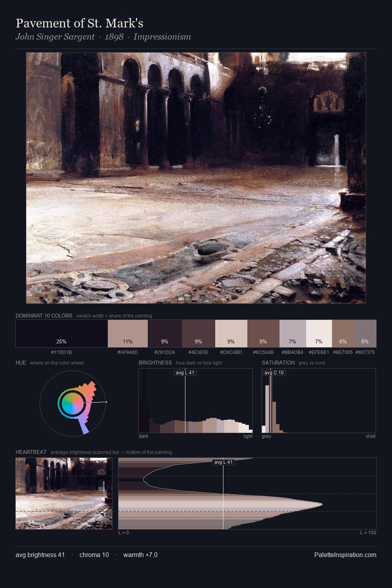The image size is (392, 588).
Task: Click the saturation histogram chart
Action: point(319,401)
